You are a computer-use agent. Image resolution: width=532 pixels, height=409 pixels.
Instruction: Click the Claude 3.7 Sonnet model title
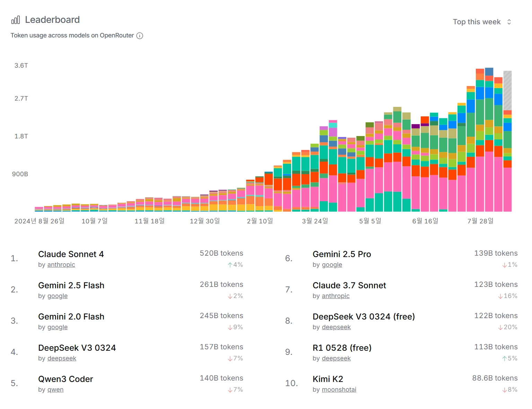click(349, 286)
